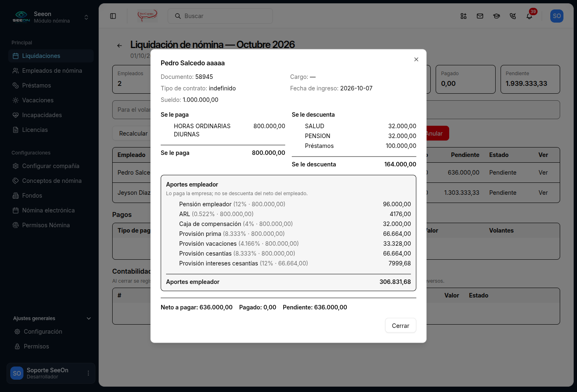Collapse the Ajustes generales section

point(52,318)
